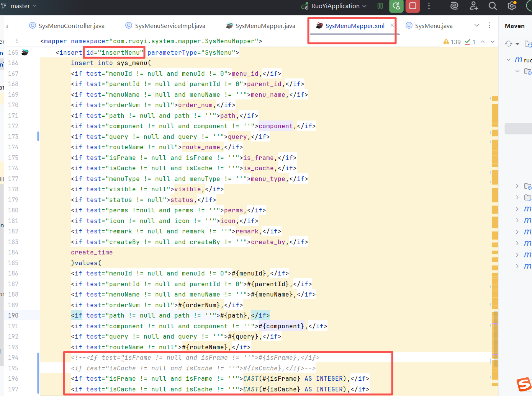Stop RuoYiApplication with the red square
Viewport: 532px width, 396px height.
click(413, 6)
